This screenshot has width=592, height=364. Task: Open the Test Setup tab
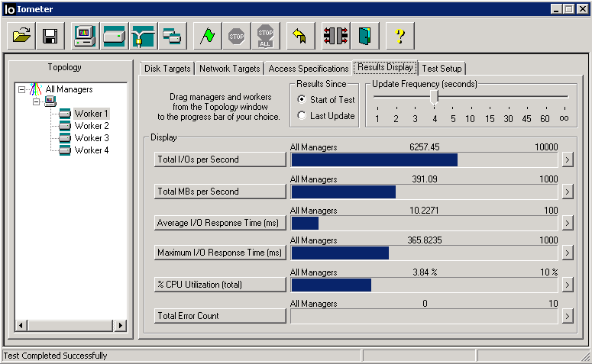(442, 69)
